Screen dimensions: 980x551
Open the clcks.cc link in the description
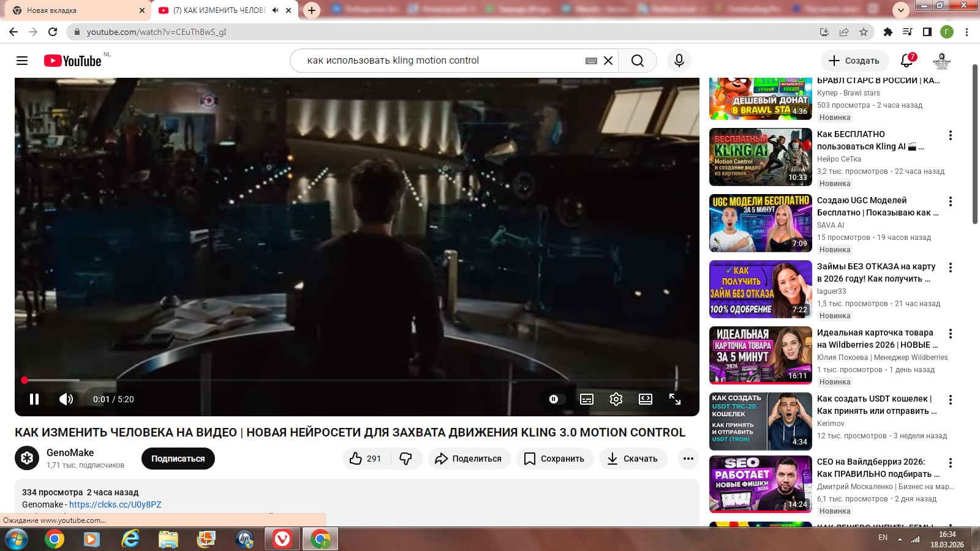click(115, 504)
